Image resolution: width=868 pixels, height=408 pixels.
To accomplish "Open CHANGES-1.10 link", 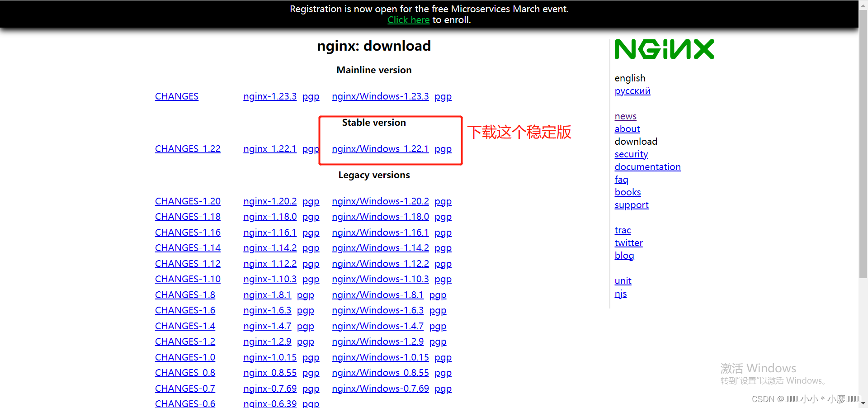I will point(188,279).
